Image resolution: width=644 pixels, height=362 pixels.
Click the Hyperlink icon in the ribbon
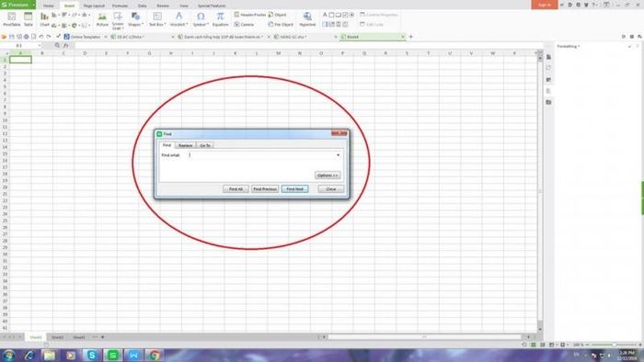(x=307, y=19)
